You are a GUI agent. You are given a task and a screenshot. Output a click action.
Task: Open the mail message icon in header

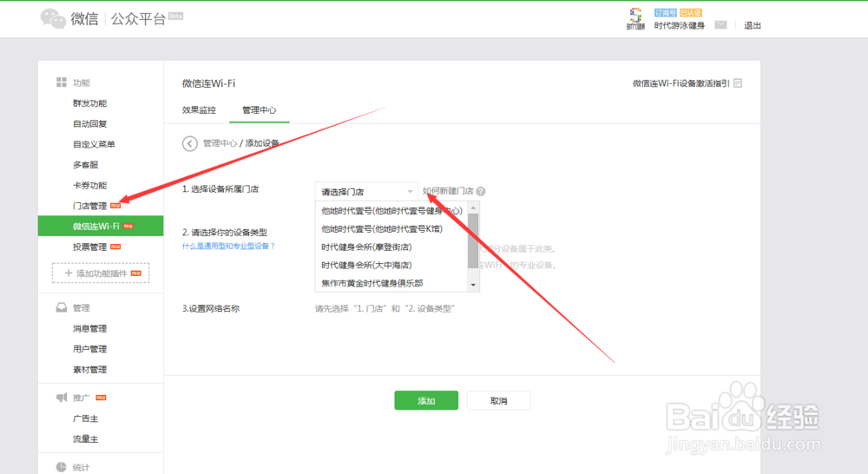click(720, 25)
